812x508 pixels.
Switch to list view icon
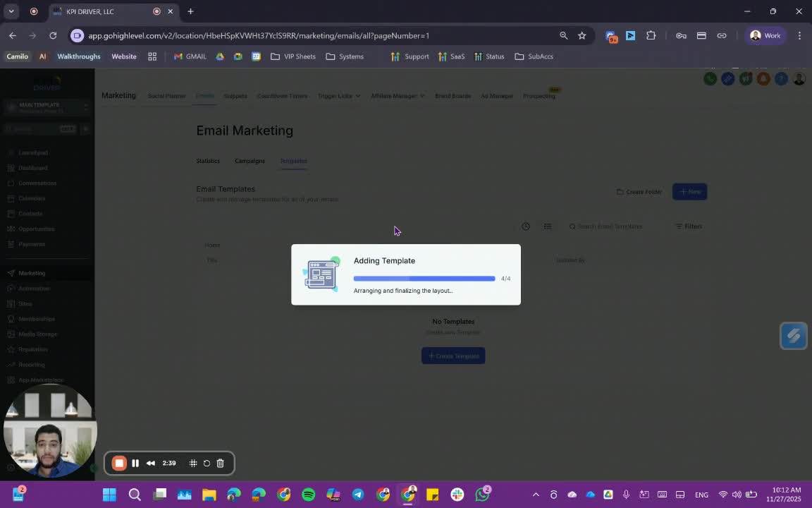point(548,226)
